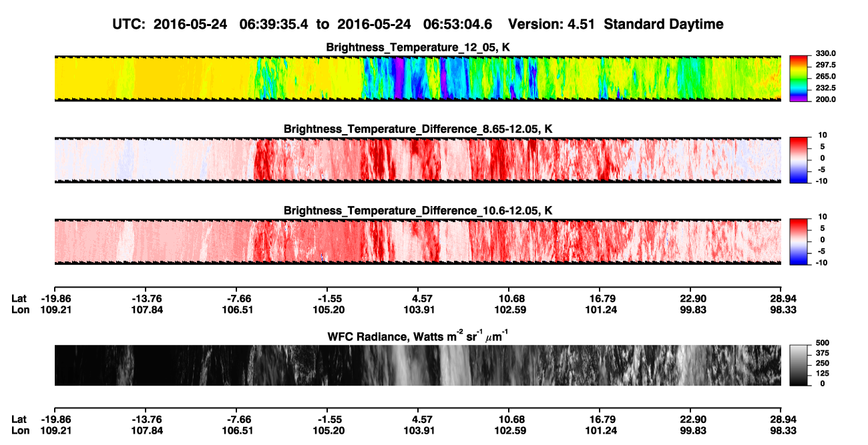Viewport: 868px width, 445px height.
Task: Click the "Standard Daytime" label
Action: point(663,25)
